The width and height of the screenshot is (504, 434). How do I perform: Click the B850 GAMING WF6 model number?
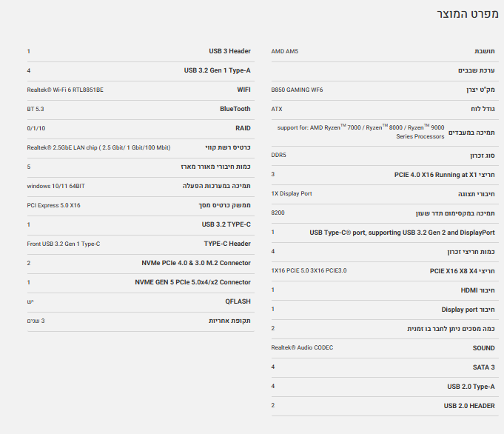click(x=298, y=90)
